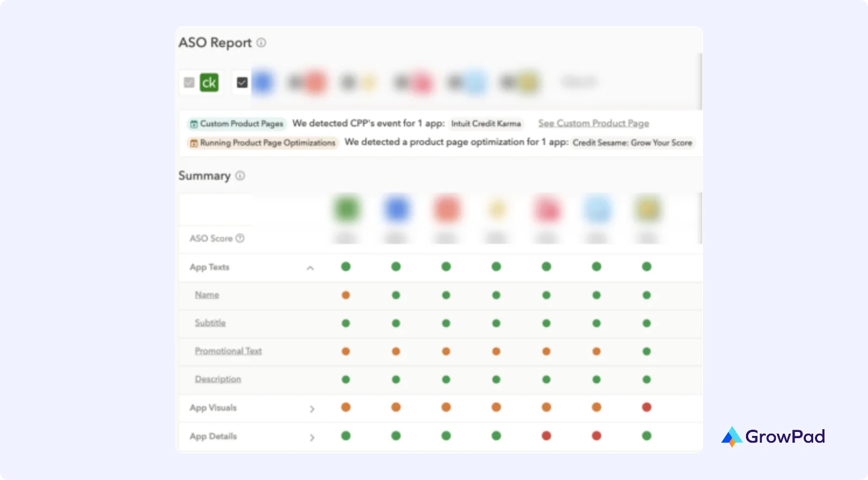Click the info icon beside ASO Report
The width and height of the screenshot is (868, 480).
[261, 42]
